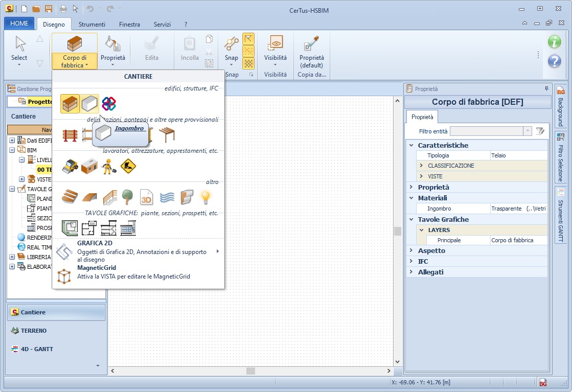
Task: Open the 4D - GANTT section
Action: tap(36, 349)
